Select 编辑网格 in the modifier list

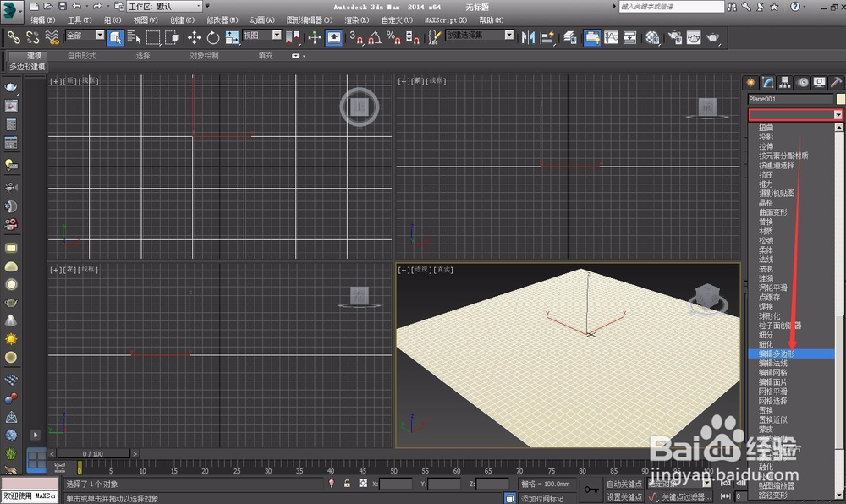[x=772, y=372]
